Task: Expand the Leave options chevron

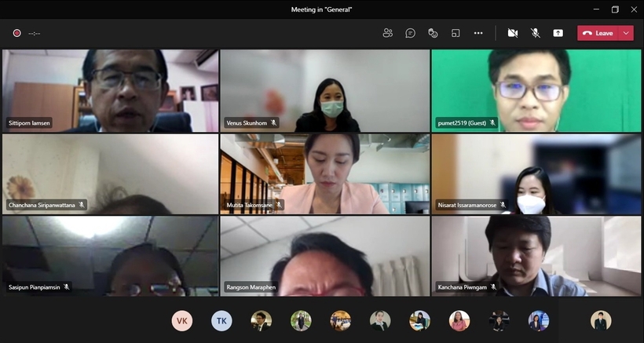Action: click(x=626, y=33)
